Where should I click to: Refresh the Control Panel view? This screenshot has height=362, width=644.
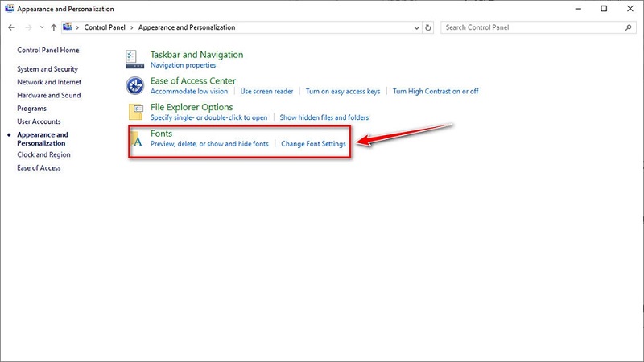click(428, 27)
